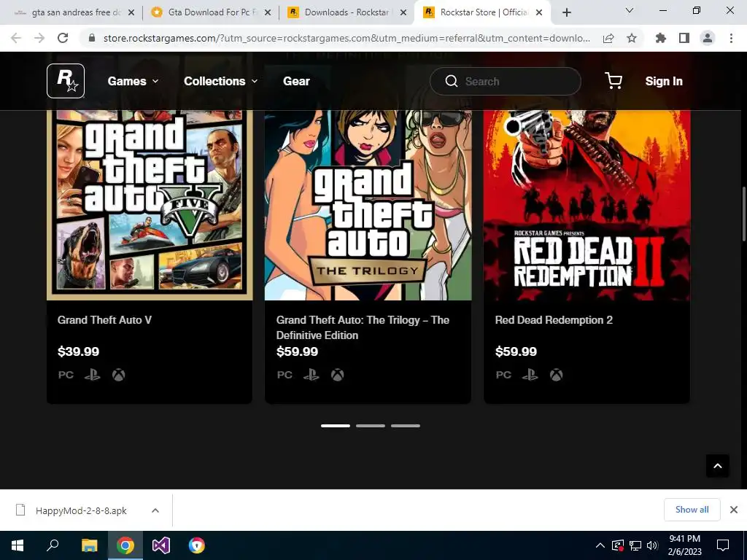Switch to 'Gta Download For Pc' tab

point(209,12)
